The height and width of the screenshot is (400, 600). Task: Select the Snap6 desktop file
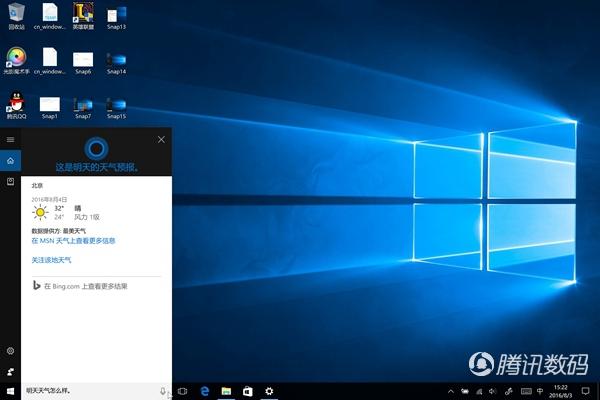coord(83,62)
